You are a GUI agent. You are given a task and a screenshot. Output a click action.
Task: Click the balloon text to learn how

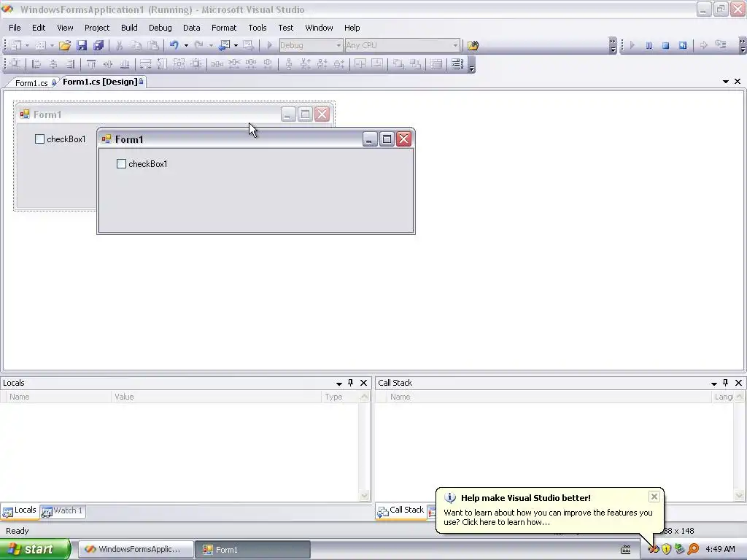(547, 517)
